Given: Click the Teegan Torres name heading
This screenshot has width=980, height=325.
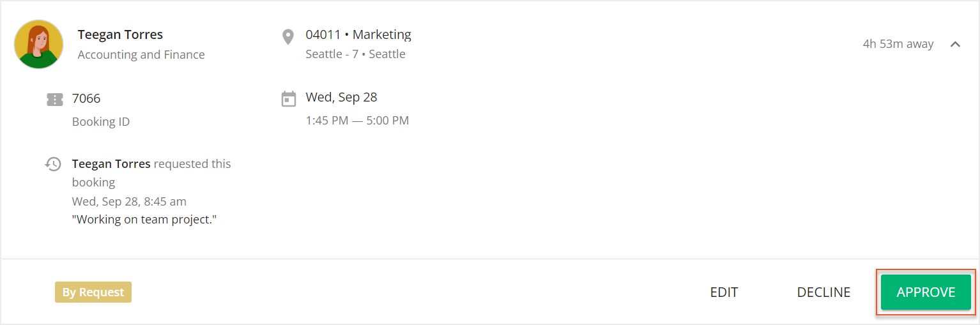Looking at the screenshot, I should pos(120,34).
